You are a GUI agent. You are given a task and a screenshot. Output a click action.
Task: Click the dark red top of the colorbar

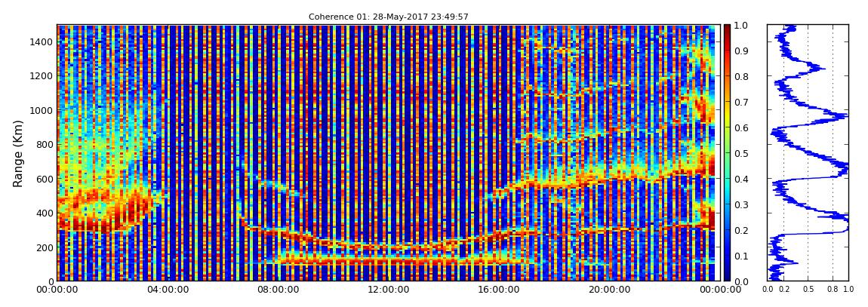[x=727, y=30]
